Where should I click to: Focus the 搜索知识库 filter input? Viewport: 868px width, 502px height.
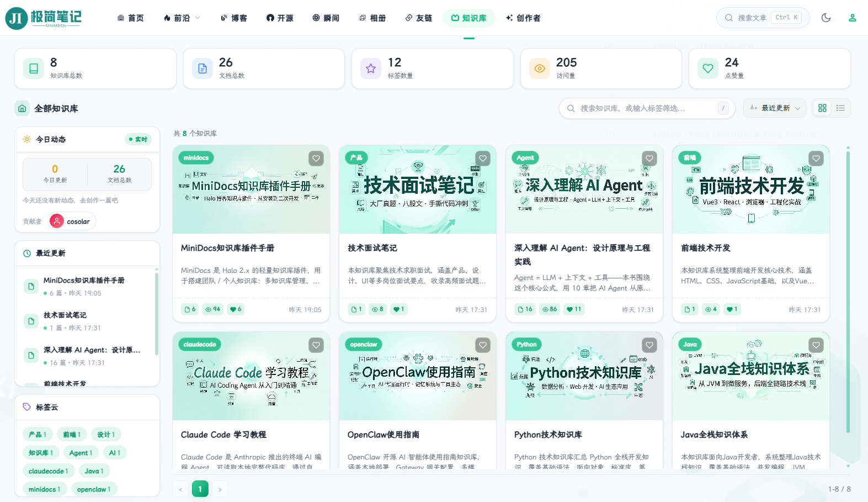pyautogui.click(x=647, y=108)
